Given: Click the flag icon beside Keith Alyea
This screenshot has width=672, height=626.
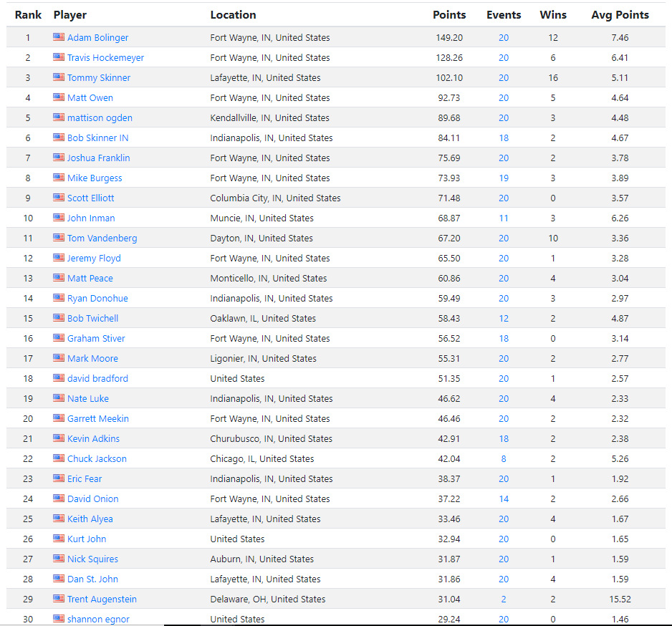Looking at the screenshot, I should tap(59, 519).
